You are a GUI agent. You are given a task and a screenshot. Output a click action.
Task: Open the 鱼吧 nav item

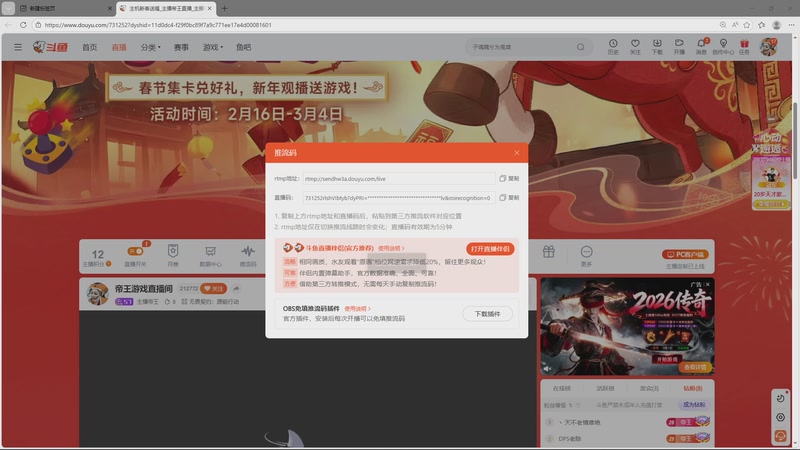point(243,47)
